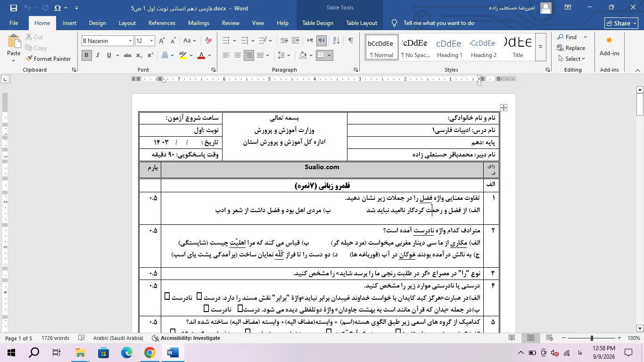Toggle Show/Hide paragraph marks
Screen dimensions: 644x362
pos(350,41)
